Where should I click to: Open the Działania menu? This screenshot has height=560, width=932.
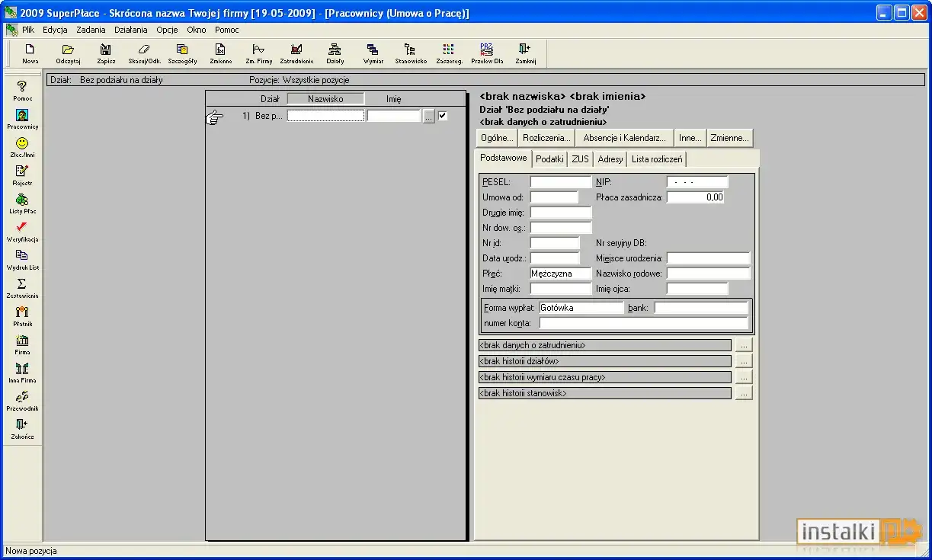[x=131, y=30]
